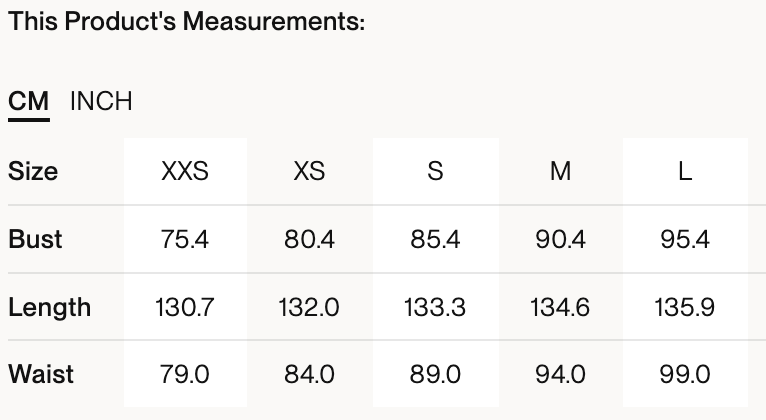Image resolution: width=766 pixels, height=420 pixels.
Task: Select the L waist value 99.0
Action: [x=685, y=374]
